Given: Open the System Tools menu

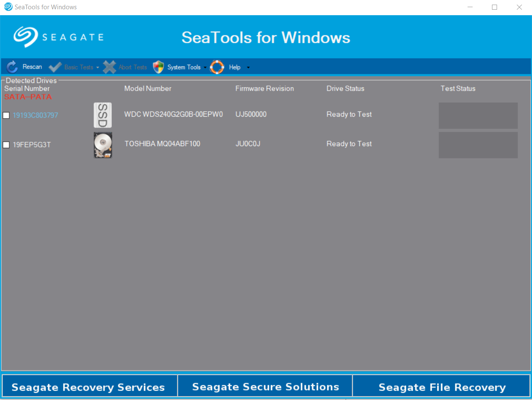Looking at the screenshot, I should pyautogui.click(x=184, y=67).
